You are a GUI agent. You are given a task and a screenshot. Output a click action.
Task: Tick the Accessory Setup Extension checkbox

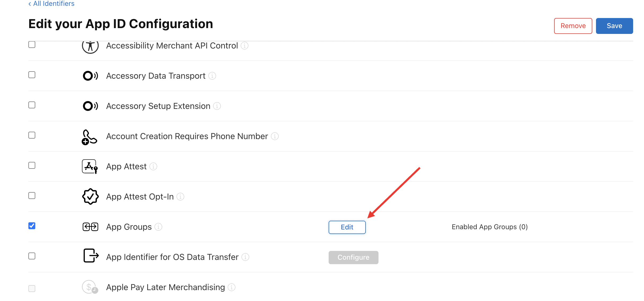[x=32, y=105]
